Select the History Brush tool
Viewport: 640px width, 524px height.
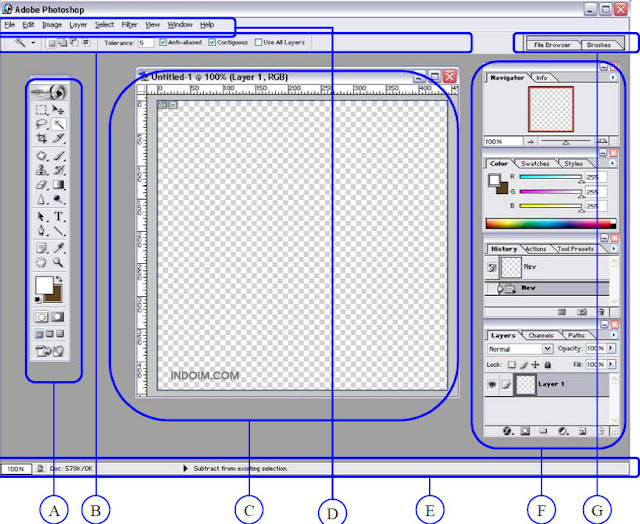click(58, 170)
